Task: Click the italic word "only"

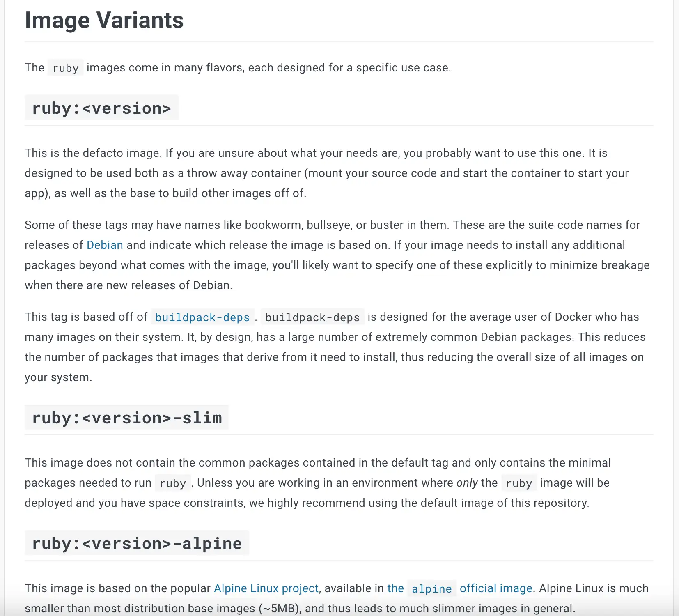Action: (x=467, y=483)
